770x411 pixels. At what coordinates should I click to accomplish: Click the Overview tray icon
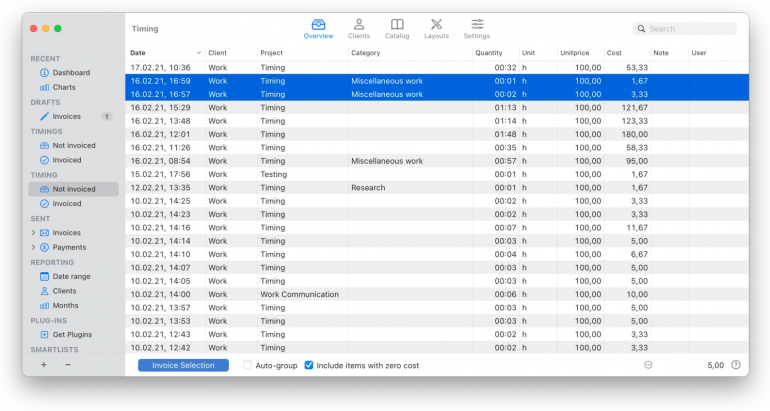tap(318, 24)
